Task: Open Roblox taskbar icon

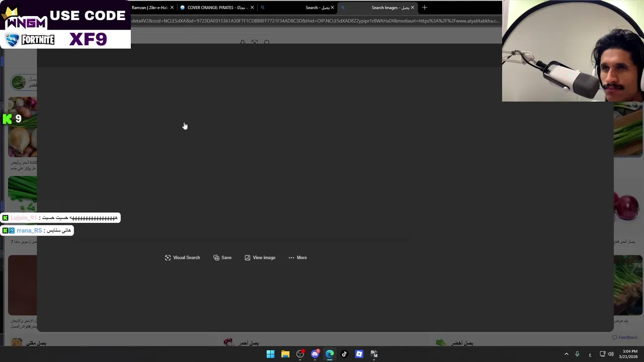Action: coord(359,354)
